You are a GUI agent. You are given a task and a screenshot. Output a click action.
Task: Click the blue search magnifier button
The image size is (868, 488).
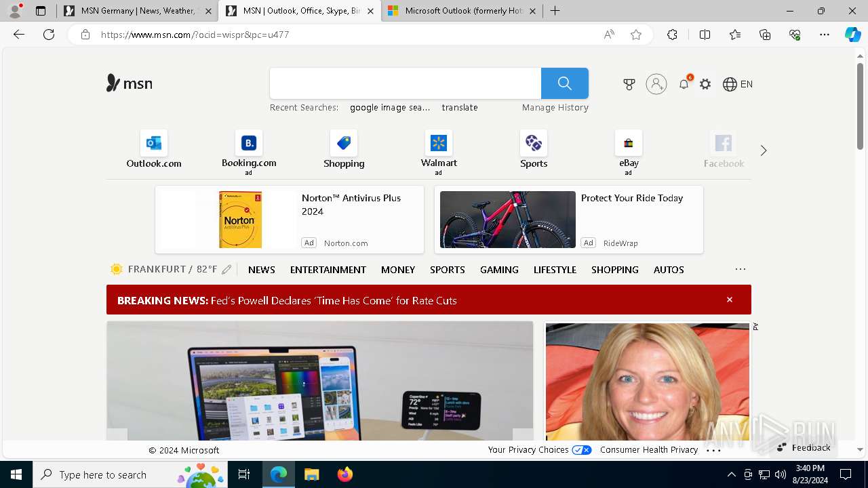point(565,83)
